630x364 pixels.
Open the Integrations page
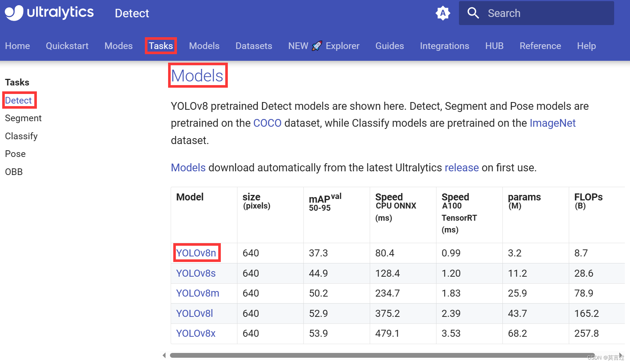444,46
